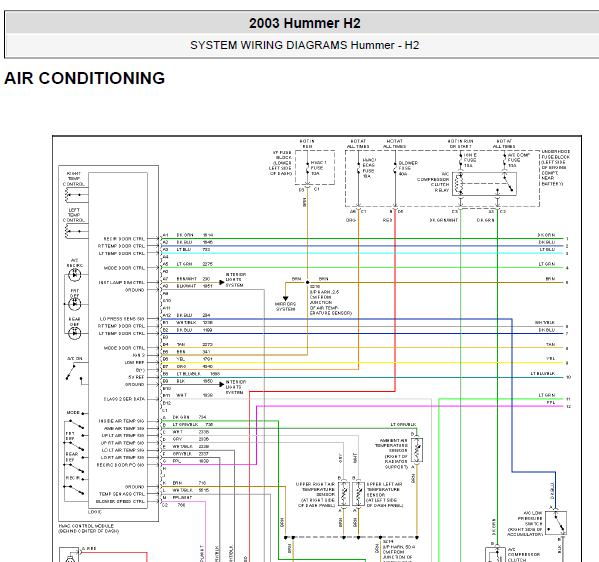Click the Blower 40A fuse symbol
The image size is (599, 562).
pyautogui.click(x=395, y=168)
